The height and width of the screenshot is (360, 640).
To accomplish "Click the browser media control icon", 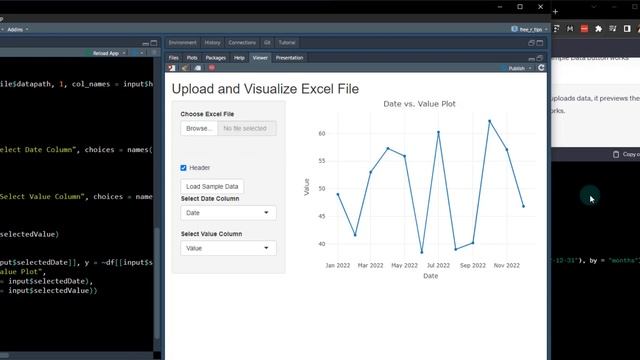I will click(x=613, y=29).
